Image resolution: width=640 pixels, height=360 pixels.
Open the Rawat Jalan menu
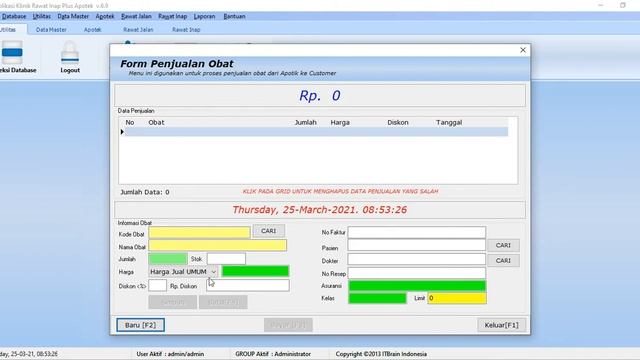(x=136, y=16)
